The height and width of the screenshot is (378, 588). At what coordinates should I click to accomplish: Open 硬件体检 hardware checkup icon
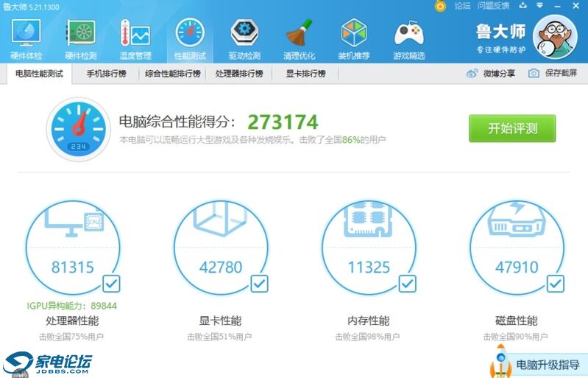[26, 33]
